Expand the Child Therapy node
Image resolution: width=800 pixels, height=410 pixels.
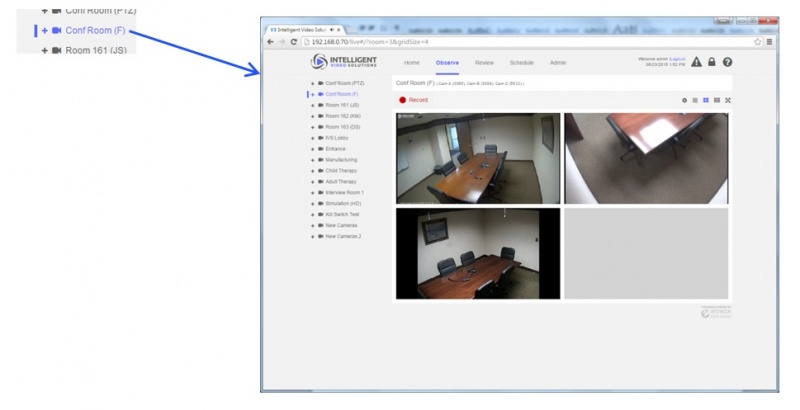pos(313,171)
